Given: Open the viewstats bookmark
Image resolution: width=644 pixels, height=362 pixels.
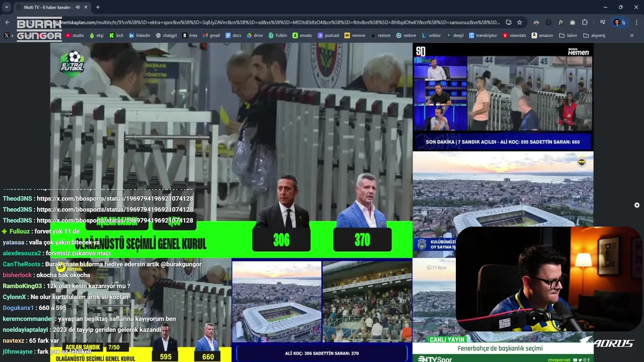Looking at the screenshot, I should 514,36.
